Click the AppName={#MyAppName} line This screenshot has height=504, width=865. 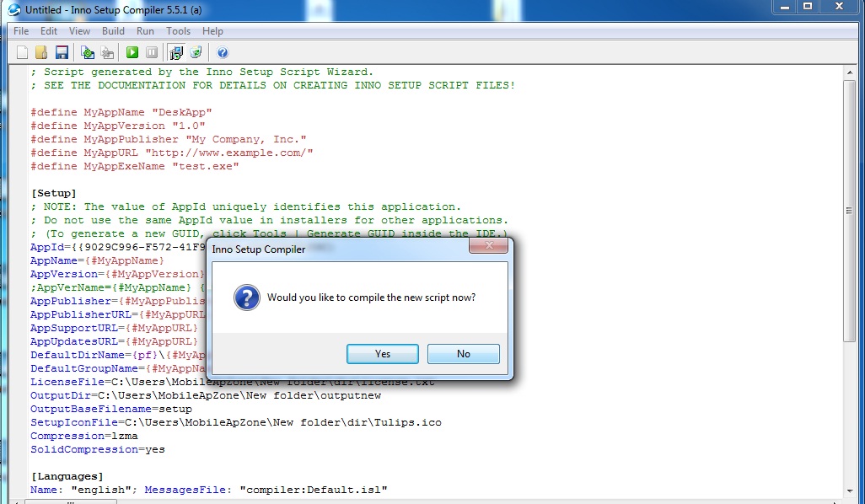97,260
